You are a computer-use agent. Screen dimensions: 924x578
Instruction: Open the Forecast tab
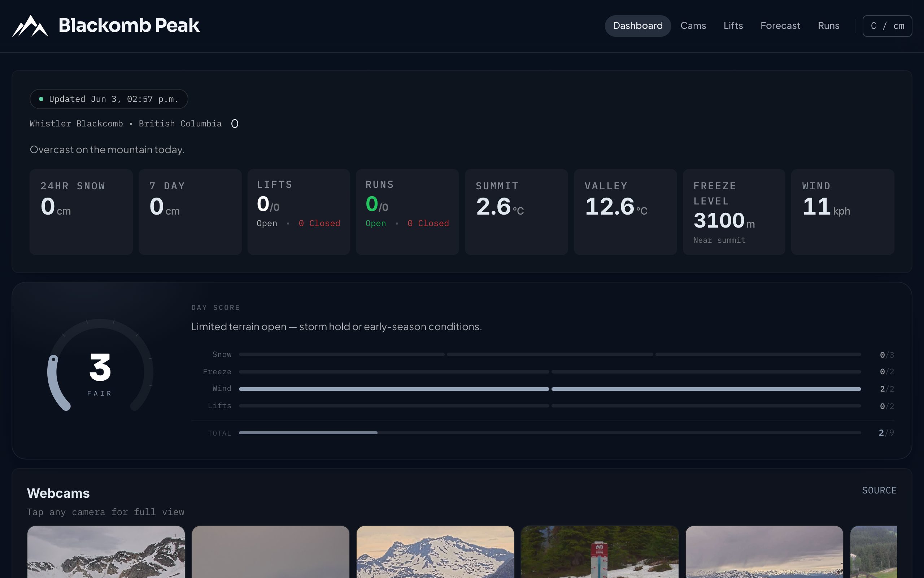point(780,26)
